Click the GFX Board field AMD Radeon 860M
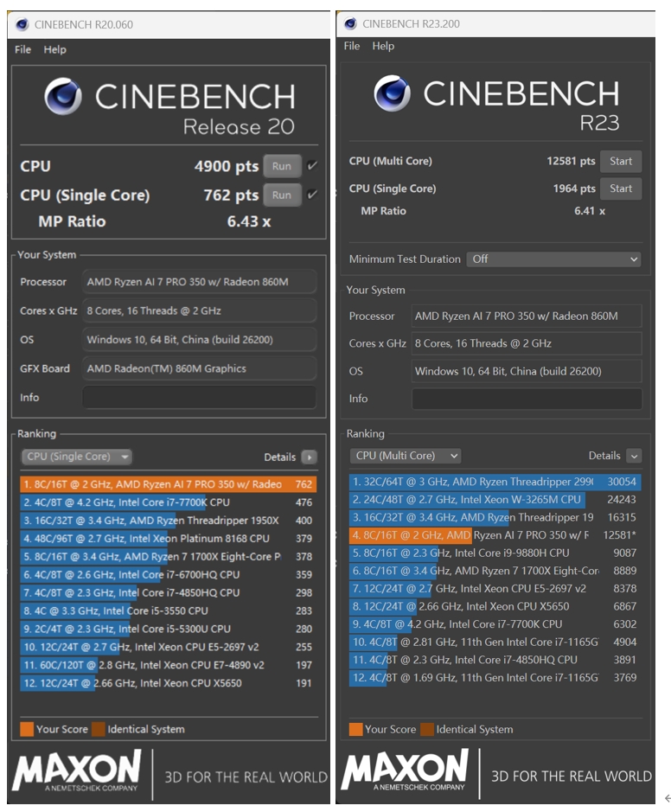This screenshot has width=671, height=812. tap(200, 368)
